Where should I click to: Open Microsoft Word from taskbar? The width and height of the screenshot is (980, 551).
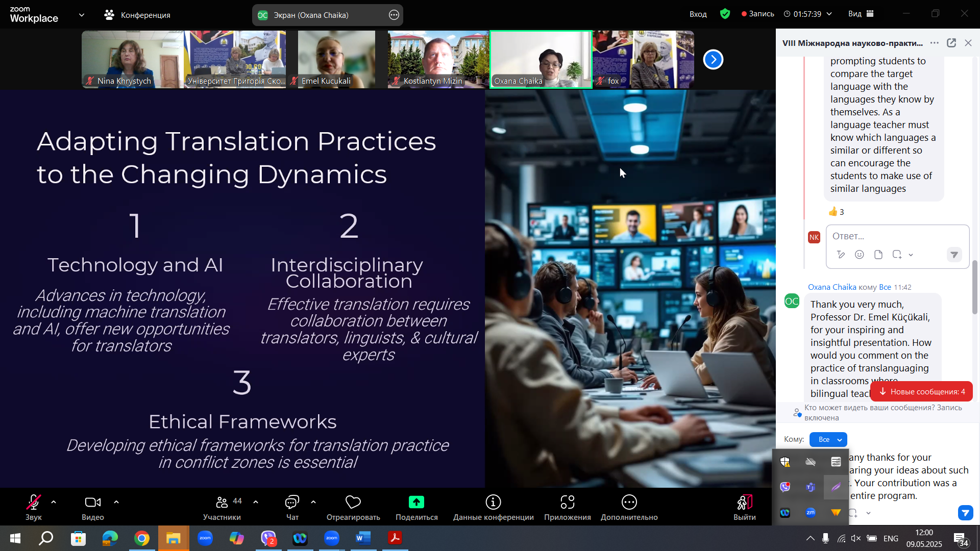pos(363,538)
